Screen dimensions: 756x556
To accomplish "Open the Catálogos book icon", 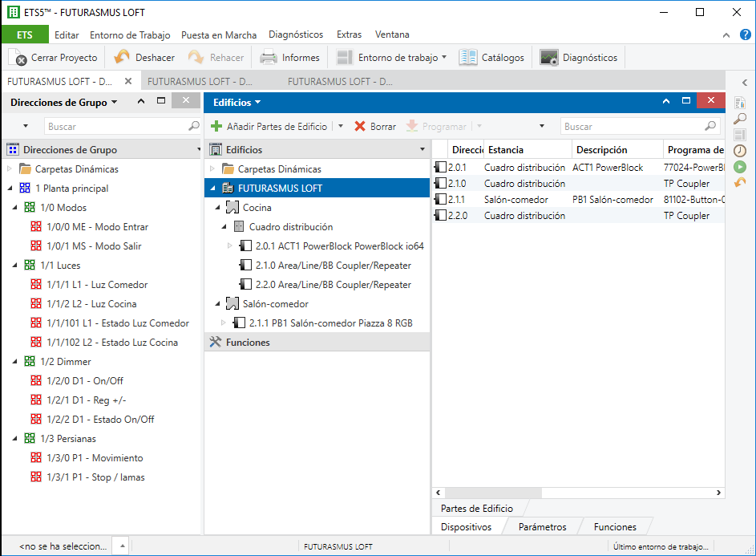I will coord(468,58).
